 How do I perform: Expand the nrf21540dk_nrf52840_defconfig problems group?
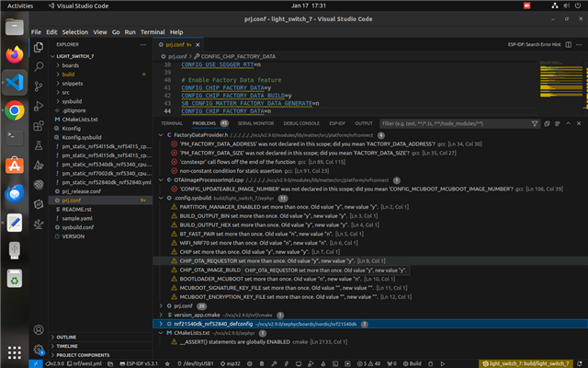(x=161, y=324)
